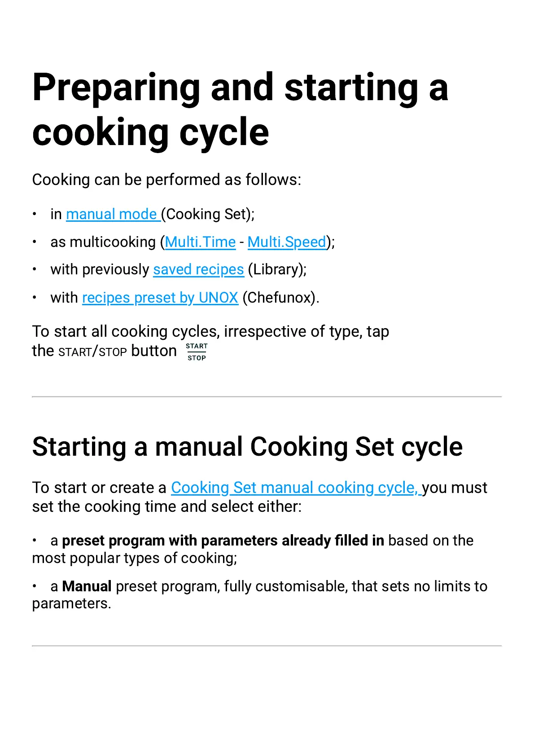The height and width of the screenshot is (756, 534).
Task: Open the Multi.Speed link
Action: (x=287, y=242)
